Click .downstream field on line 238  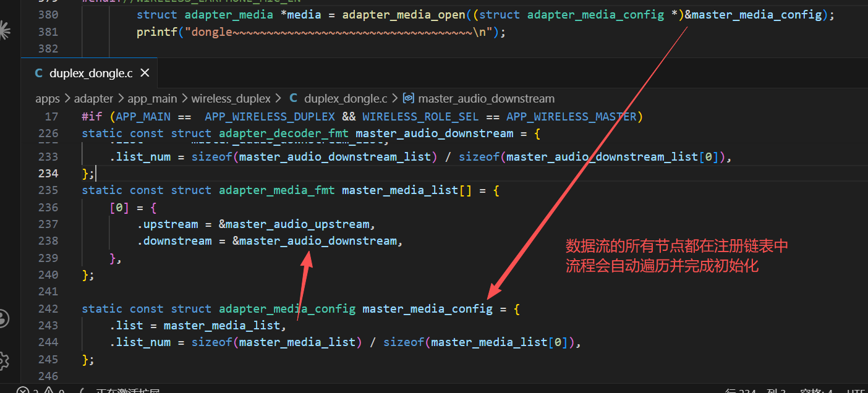(x=174, y=240)
